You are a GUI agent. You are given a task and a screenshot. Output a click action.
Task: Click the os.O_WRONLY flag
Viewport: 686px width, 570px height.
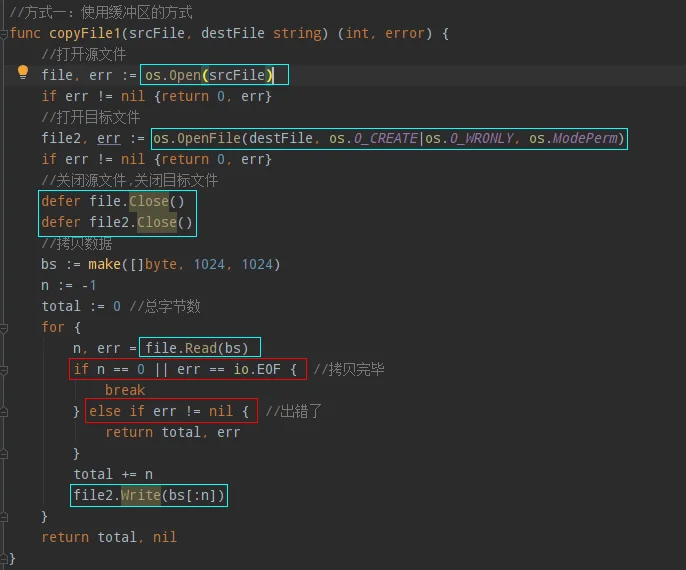469,138
